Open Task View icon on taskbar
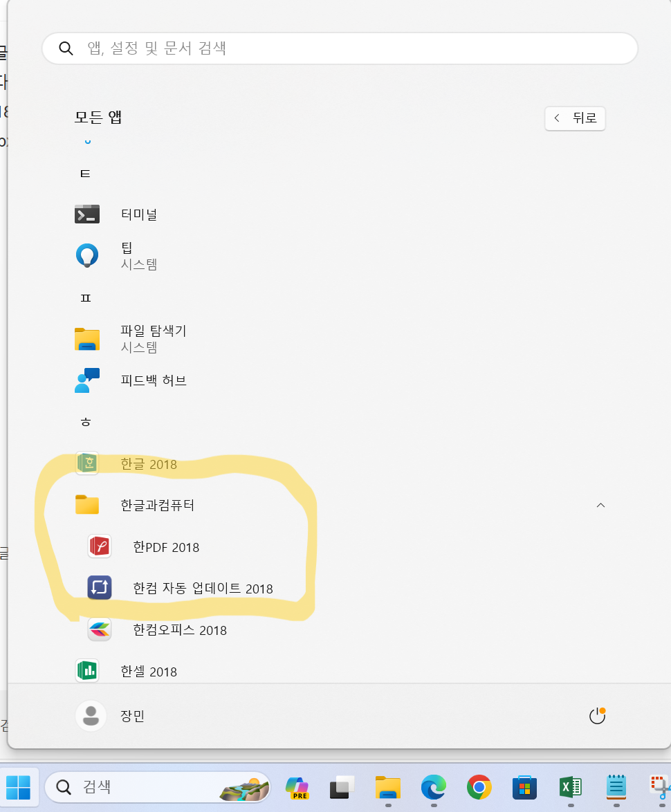Image resolution: width=671 pixels, height=812 pixels. pos(342,788)
